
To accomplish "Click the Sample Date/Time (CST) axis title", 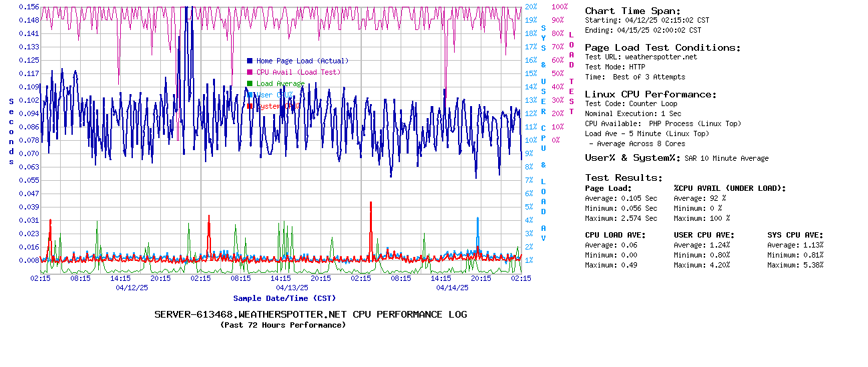I will click(284, 298).
